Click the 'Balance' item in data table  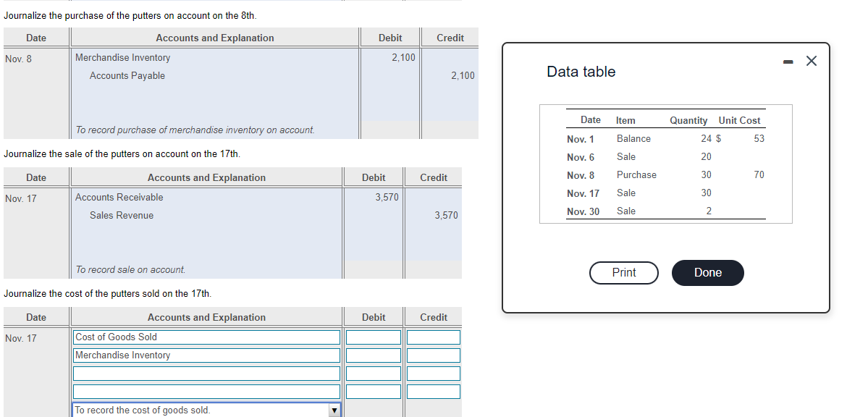[634, 138]
